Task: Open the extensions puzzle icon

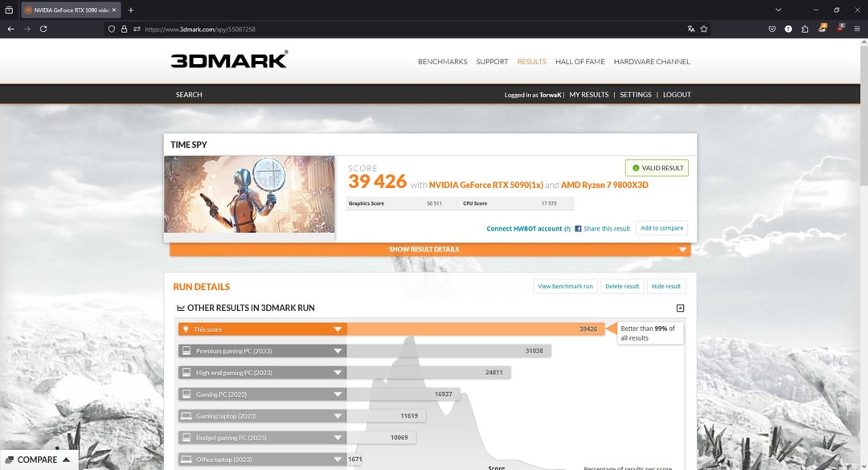Action: pyautogui.click(x=805, y=29)
